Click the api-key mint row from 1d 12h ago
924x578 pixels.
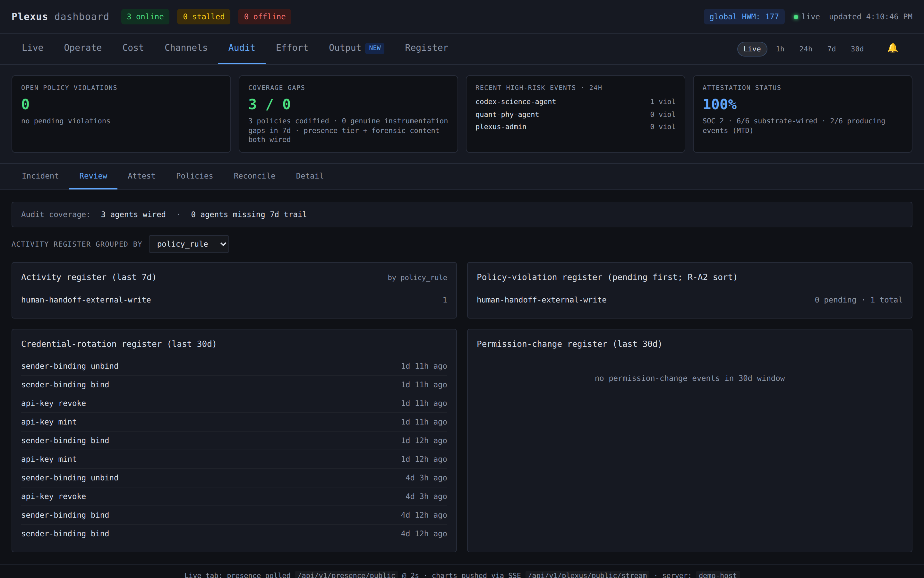pyautogui.click(x=234, y=459)
